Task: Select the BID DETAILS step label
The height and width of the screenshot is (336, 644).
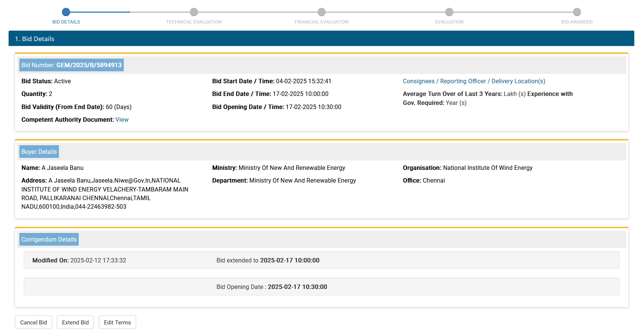Action: (66, 22)
